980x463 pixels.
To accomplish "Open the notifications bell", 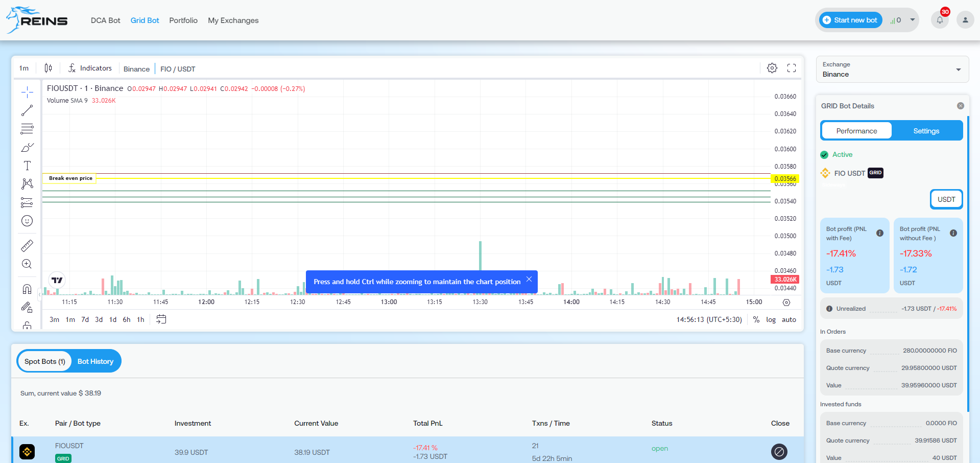I will (939, 20).
